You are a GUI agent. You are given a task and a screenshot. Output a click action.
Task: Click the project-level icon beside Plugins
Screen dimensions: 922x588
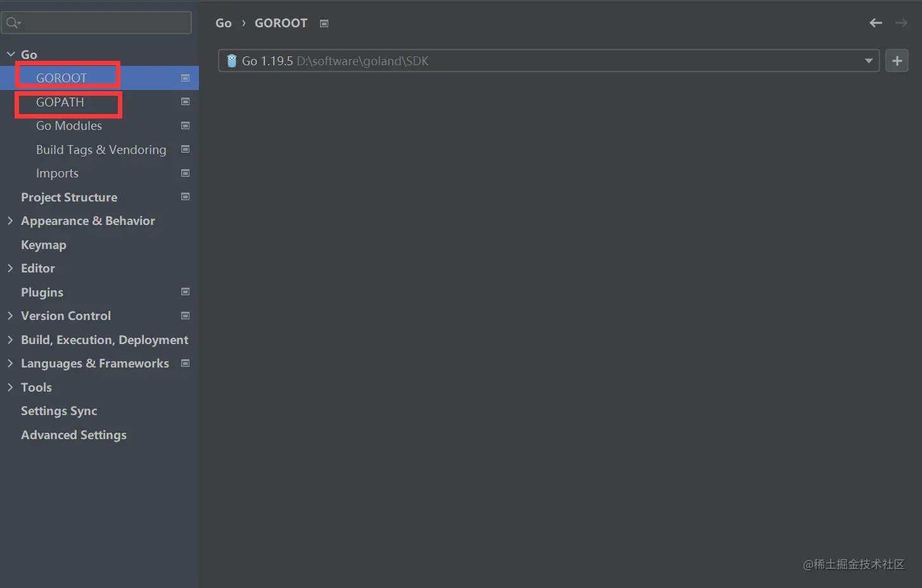pos(186,291)
